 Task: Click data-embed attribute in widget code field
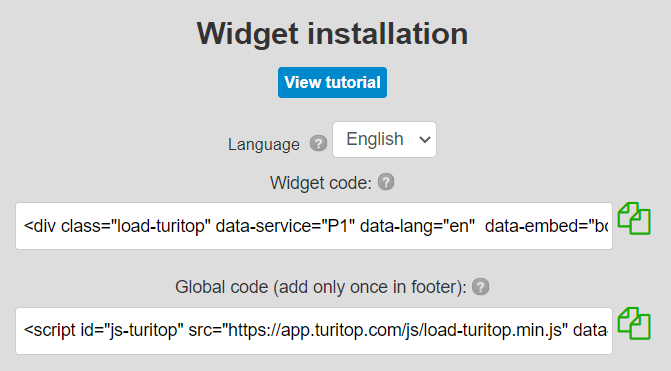point(546,226)
